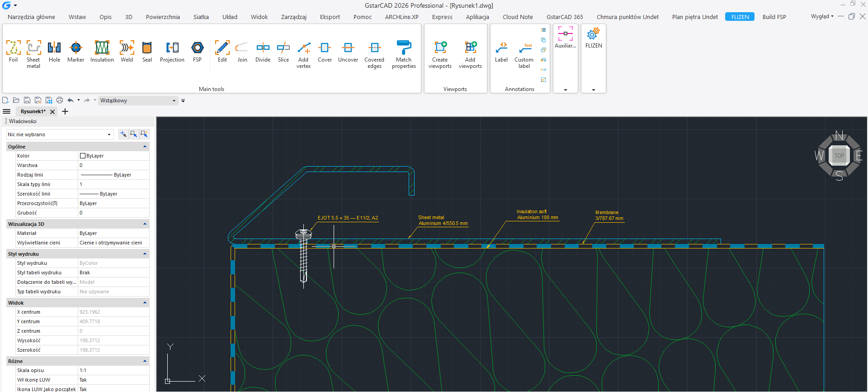Select the Foil tool
This screenshot has height=392, width=868.
tap(13, 51)
